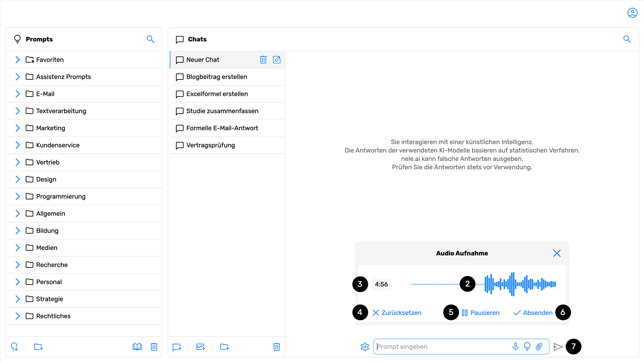Image resolution: width=644 pixels, height=362 pixels.
Task: Click the lightbulb icon in prompt field
Action: point(527,347)
